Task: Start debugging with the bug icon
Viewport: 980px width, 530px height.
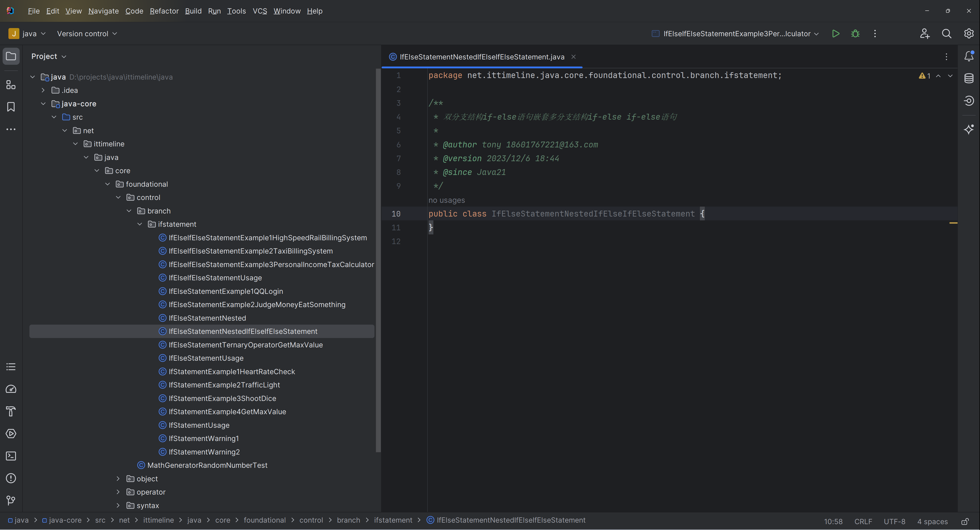Action: tap(856, 33)
